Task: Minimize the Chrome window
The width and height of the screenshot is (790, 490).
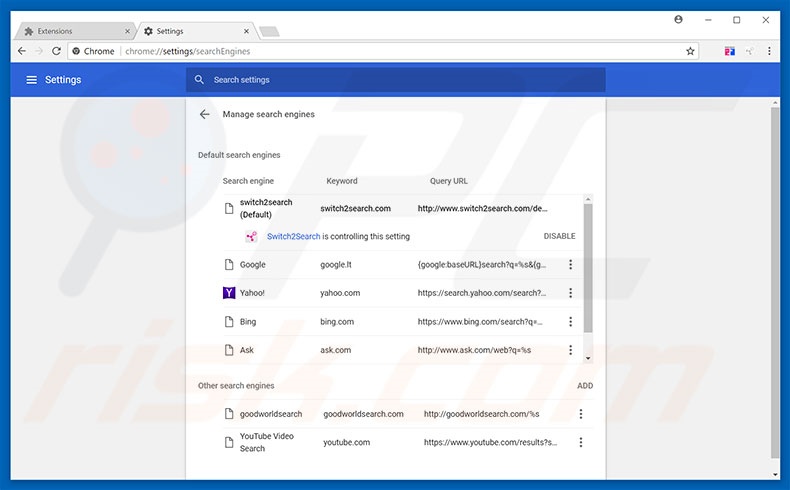Action: (708, 20)
